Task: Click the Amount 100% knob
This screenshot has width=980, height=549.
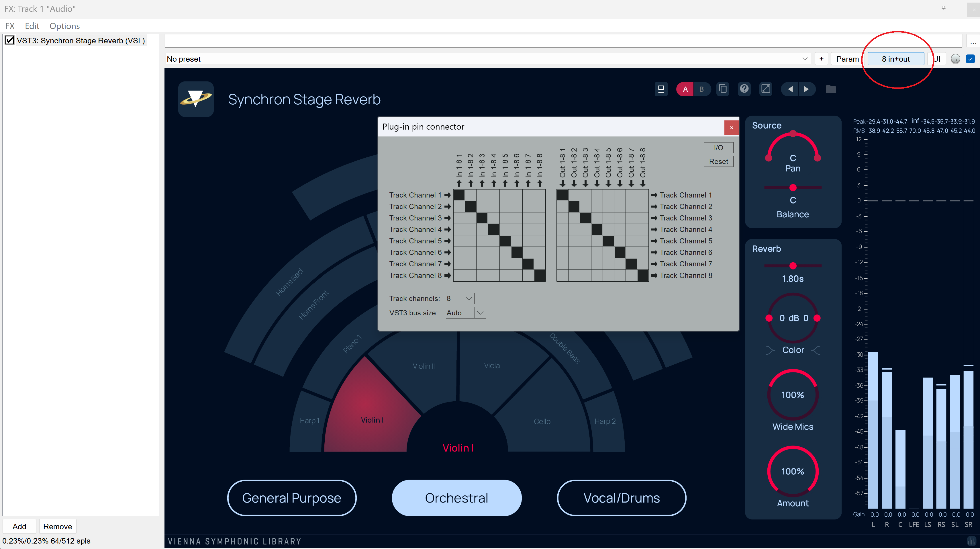Action: (793, 471)
